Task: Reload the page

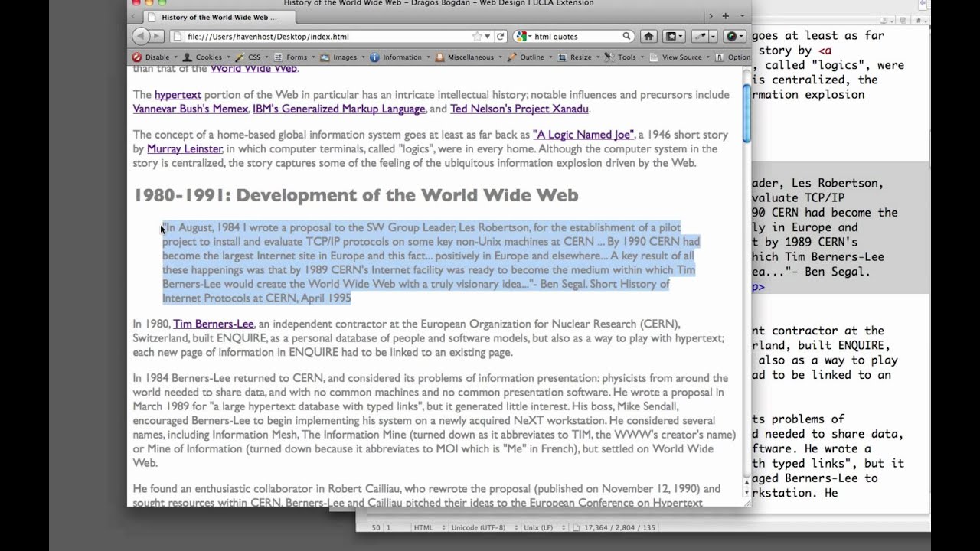Action: (501, 36)
